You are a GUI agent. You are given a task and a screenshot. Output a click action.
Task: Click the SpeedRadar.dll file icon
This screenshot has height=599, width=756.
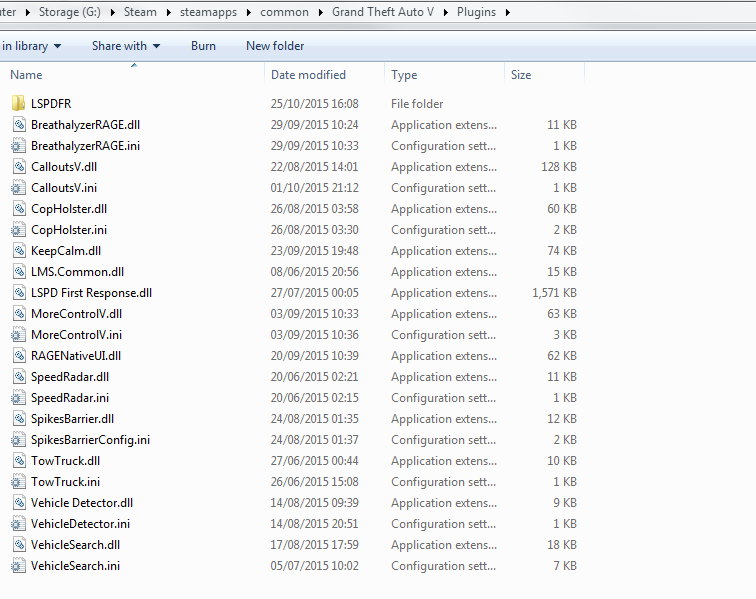tap(18, 376)
